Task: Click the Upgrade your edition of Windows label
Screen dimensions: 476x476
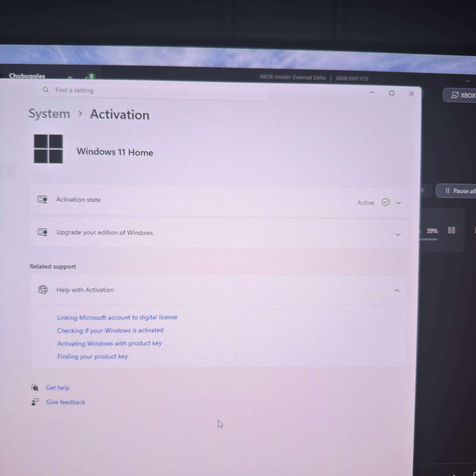Action: [105, 233]
